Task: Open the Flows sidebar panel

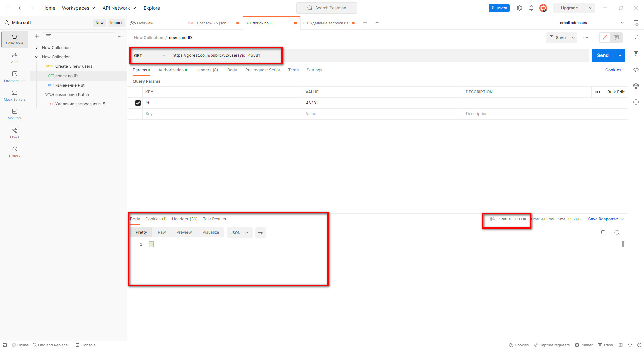Action: pyautogui.click(x=15, y=133)
